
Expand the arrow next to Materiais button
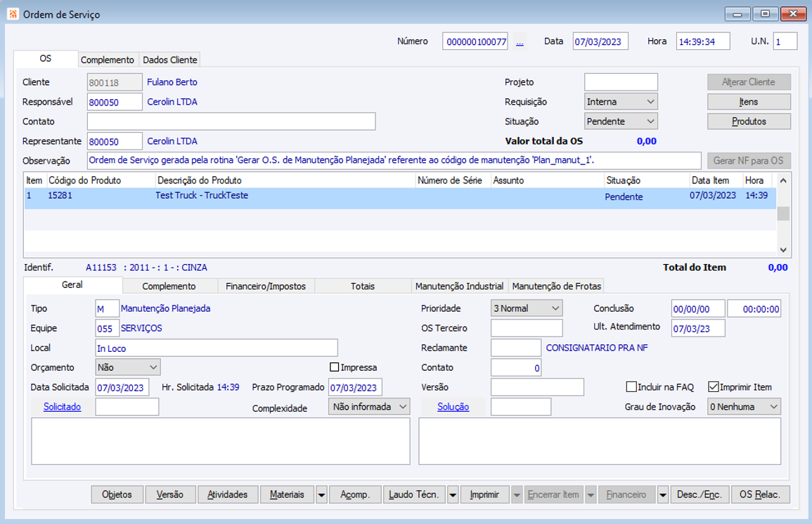[321, 495]
